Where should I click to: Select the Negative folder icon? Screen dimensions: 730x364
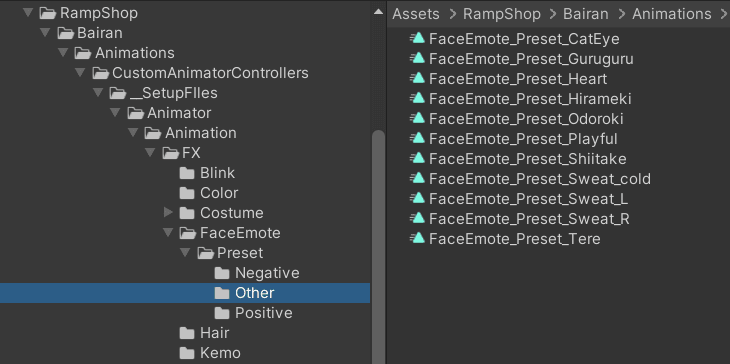[222, 273]
